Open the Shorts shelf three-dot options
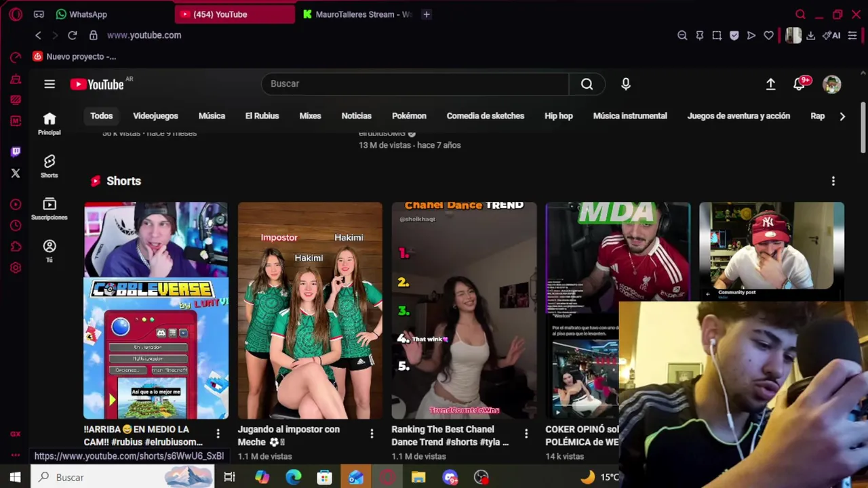 click(833, 181)
